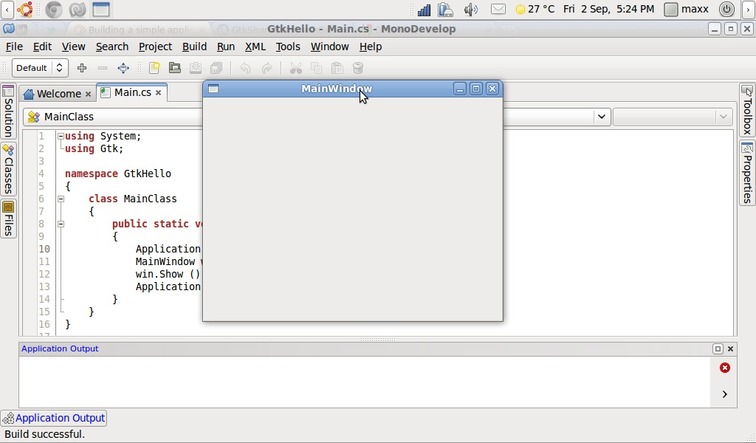
Task: Open the File menu
Action: (x=14, y=47)
